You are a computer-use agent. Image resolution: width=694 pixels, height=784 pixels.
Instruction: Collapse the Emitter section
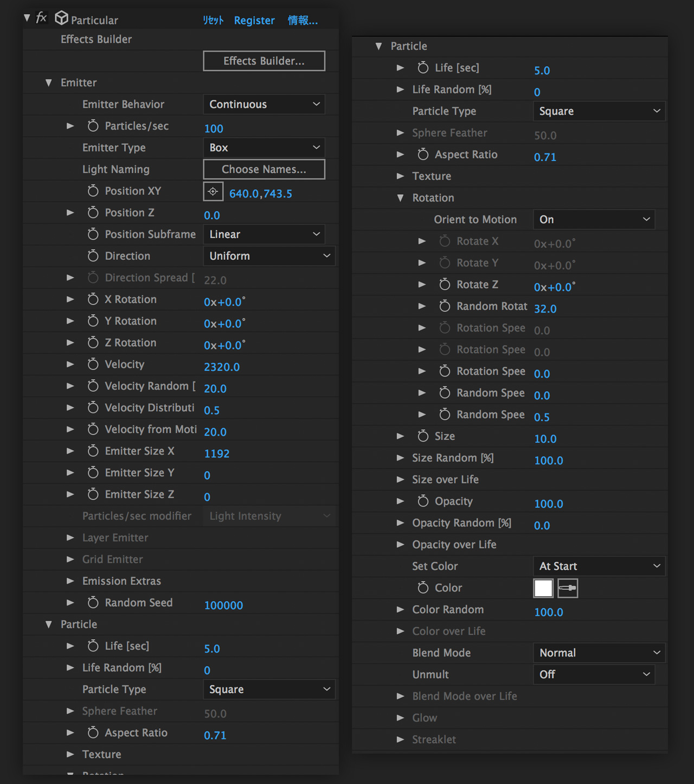tap(49, 82)
